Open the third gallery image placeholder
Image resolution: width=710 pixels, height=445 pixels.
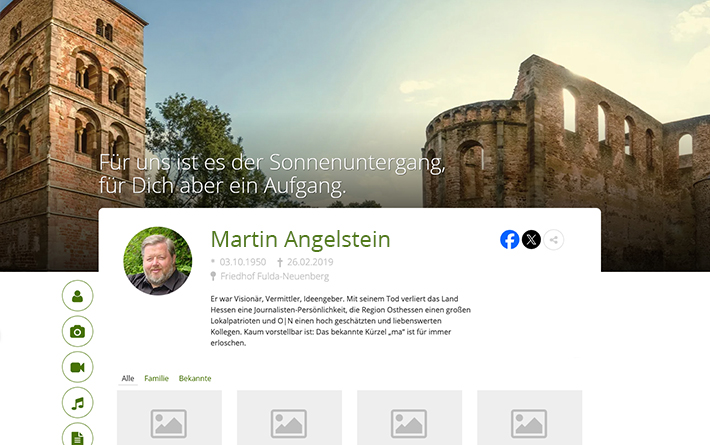(x=409, y=419)
